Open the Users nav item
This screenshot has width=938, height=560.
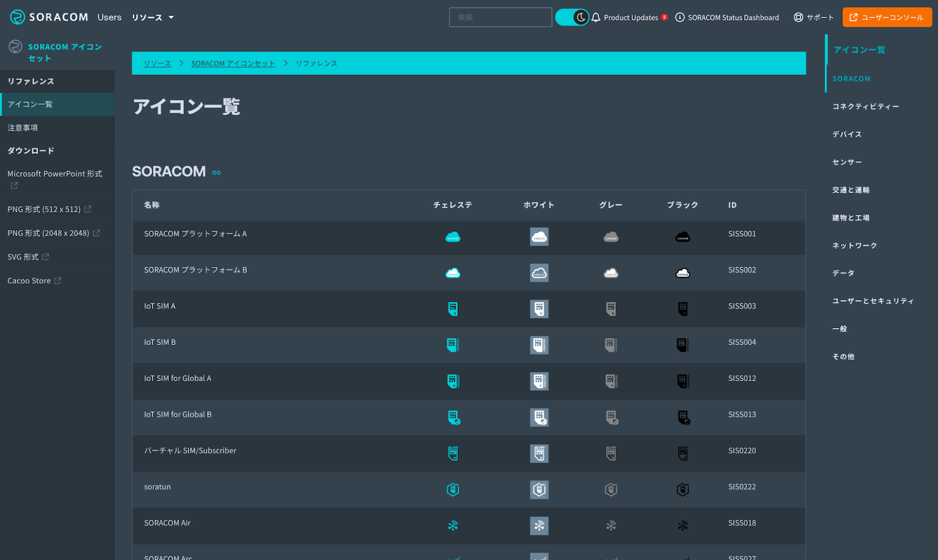click(109, 17)
